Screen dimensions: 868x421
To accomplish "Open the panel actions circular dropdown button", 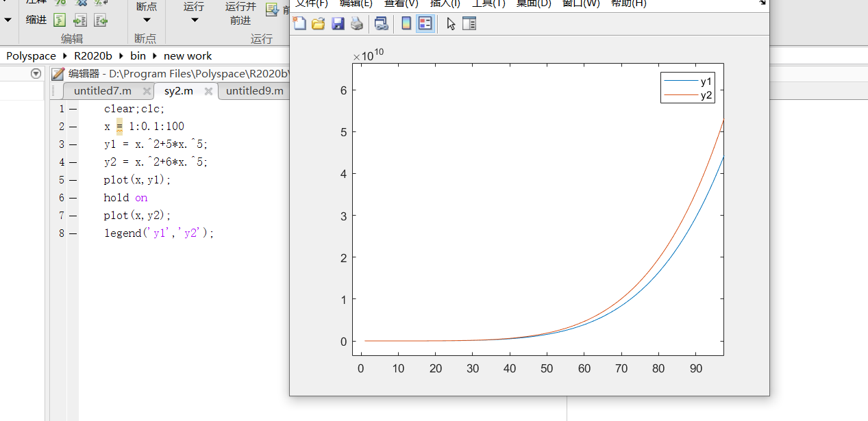I will [36, 74].
